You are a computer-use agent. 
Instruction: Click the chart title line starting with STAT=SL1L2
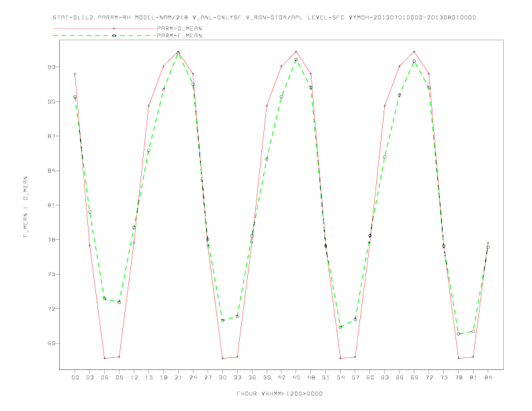264,17
